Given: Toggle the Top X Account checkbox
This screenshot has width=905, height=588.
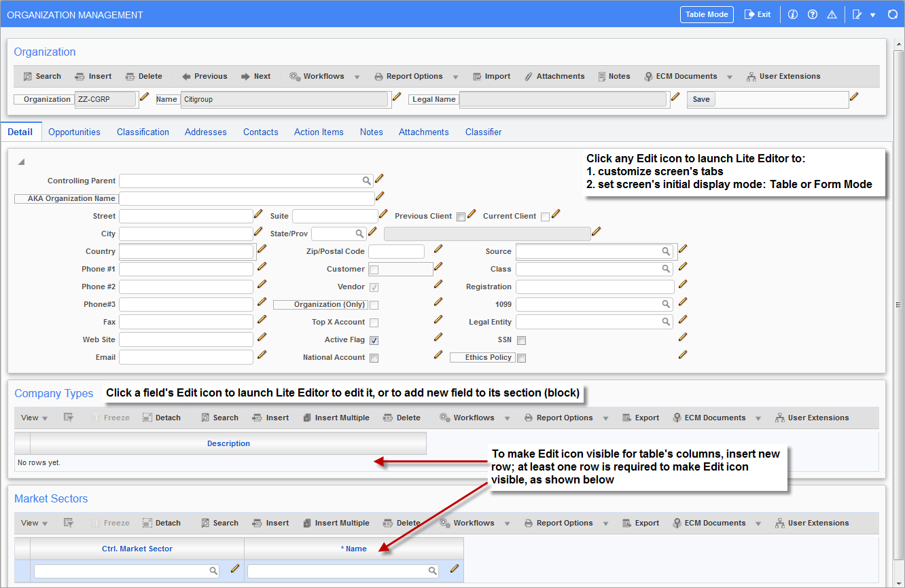Looking at the screenshot, I should [374, 323].
